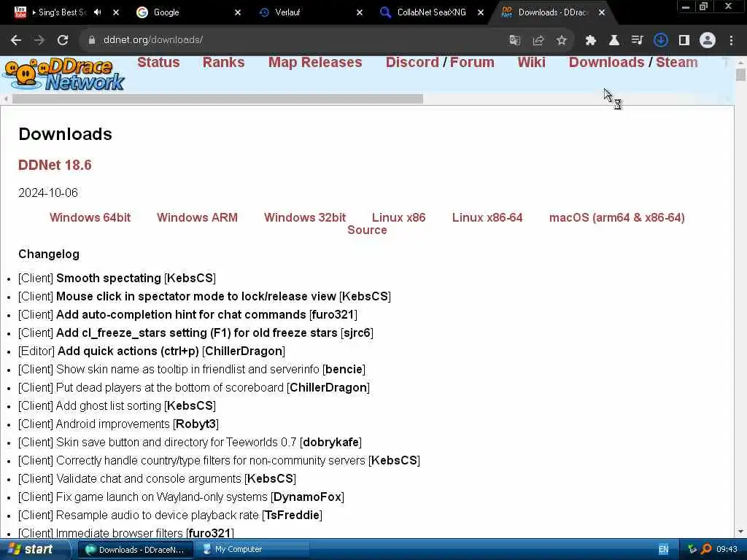This screenshot has height=560, width=747.
Task: Toggle the side panel icon
Action: coord(684,41)
